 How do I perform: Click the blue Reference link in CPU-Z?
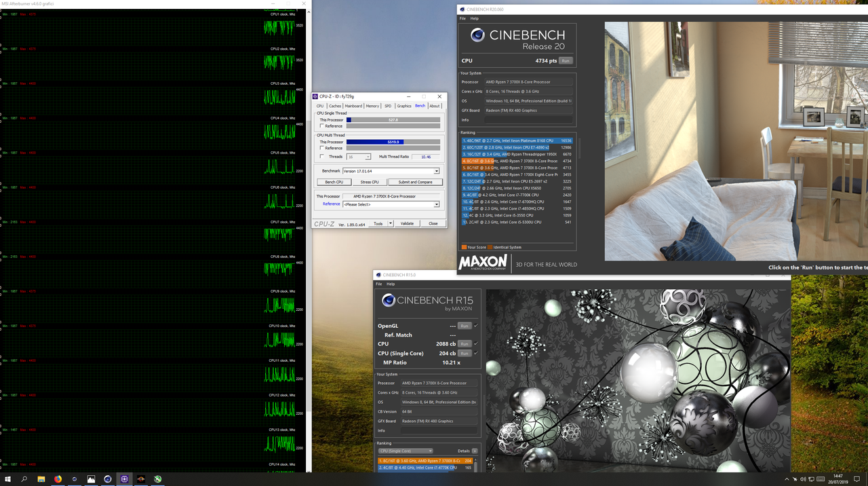[x=332, y=204]
